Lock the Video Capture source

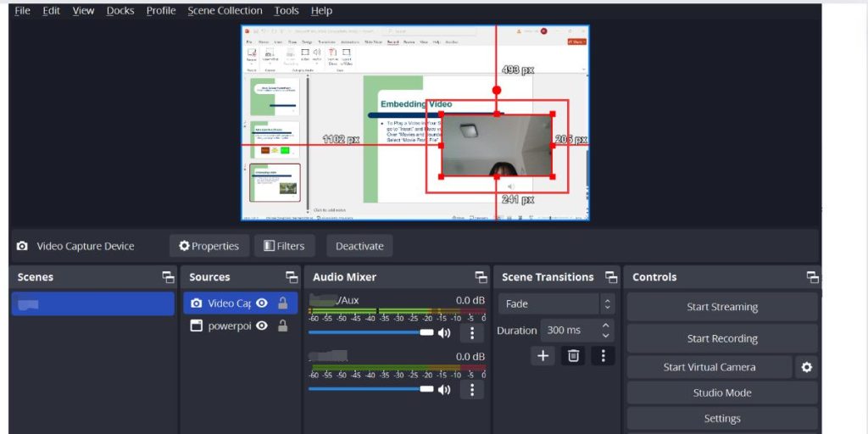(x=282, y=303)
